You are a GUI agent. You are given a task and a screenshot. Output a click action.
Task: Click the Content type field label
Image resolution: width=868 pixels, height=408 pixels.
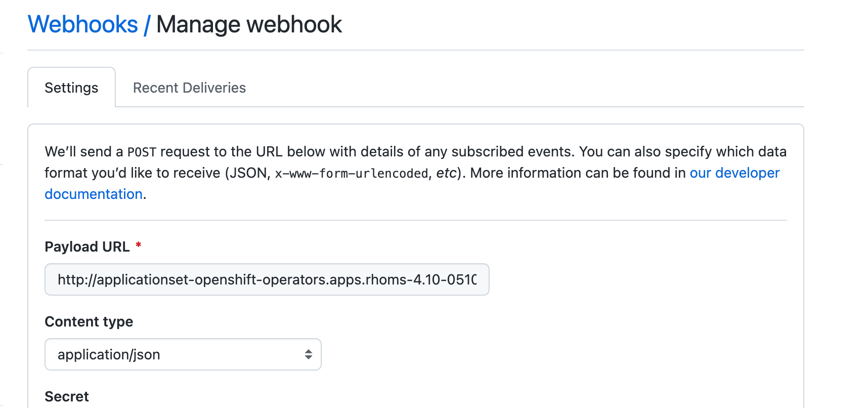tap(89, 321)
